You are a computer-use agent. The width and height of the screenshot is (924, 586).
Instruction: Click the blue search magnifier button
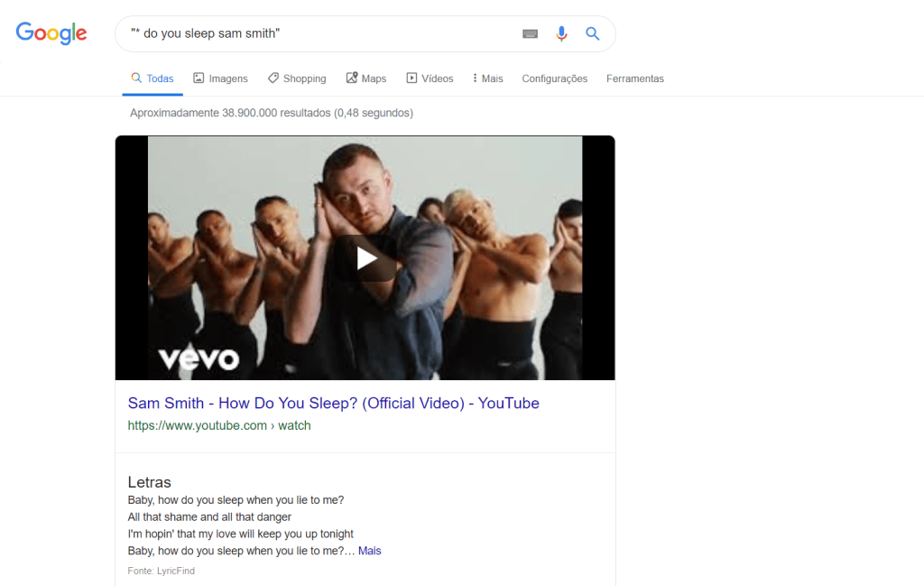[592, 33]
